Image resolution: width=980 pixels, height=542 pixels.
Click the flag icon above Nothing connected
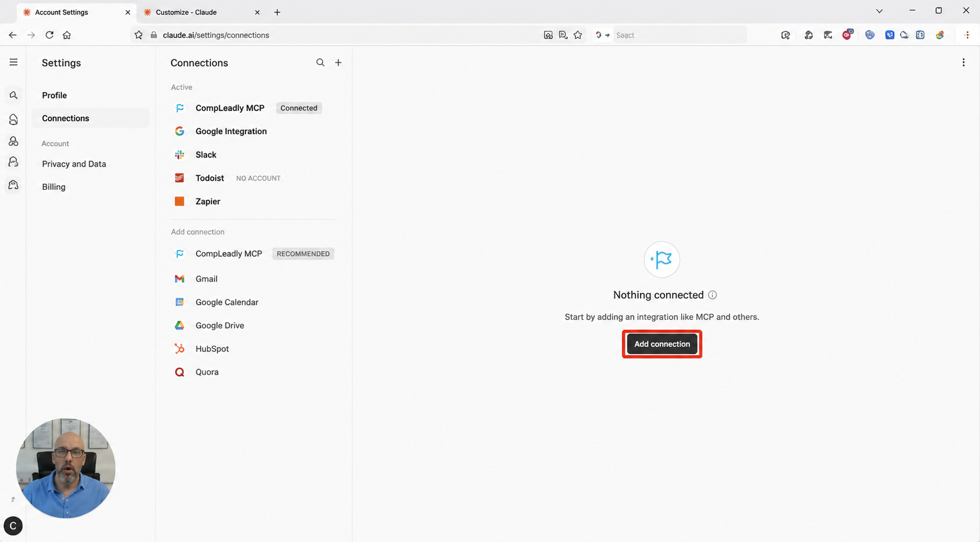662,259
